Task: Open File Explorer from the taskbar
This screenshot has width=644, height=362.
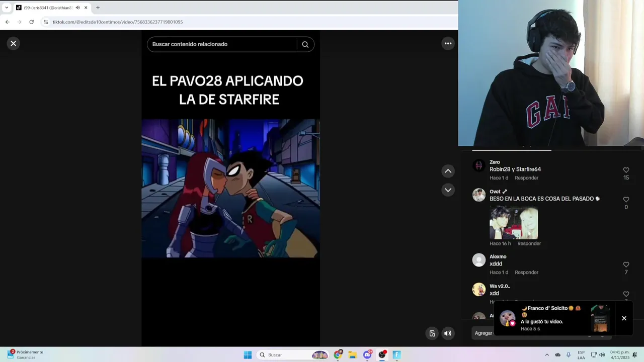Action: (352, 355)
